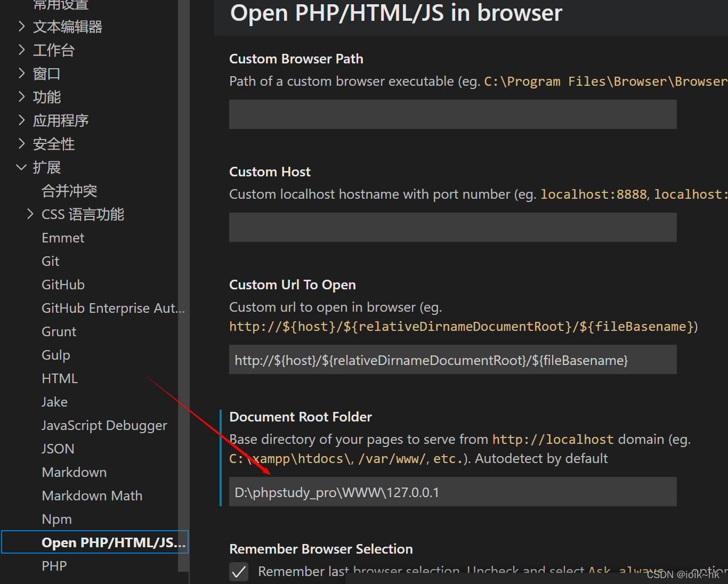Open Markdown extension settings
This screenshot has width=728, height=584.
pos(74,472)
